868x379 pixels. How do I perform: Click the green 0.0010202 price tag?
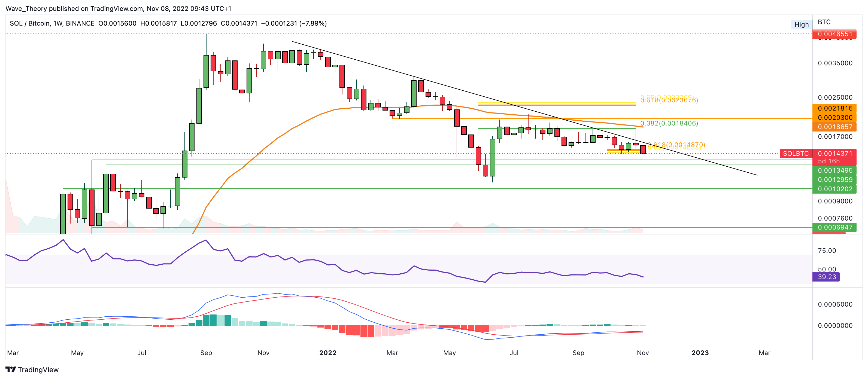coord(834,189)
